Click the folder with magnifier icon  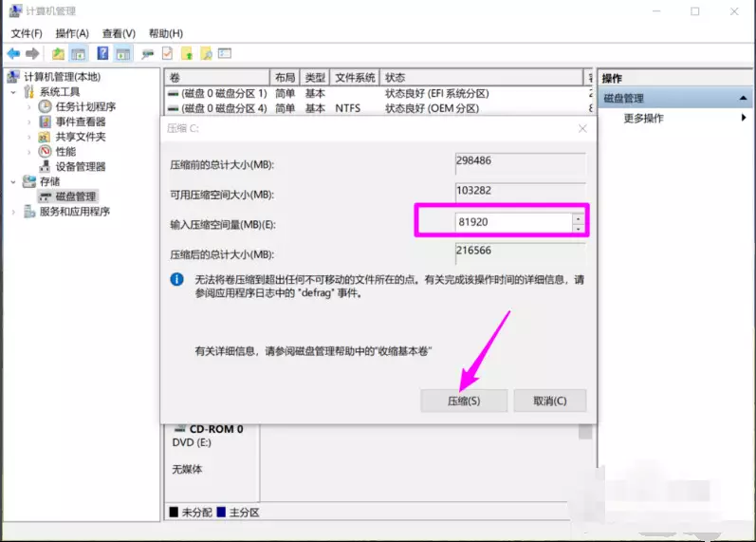click(207, 53)
